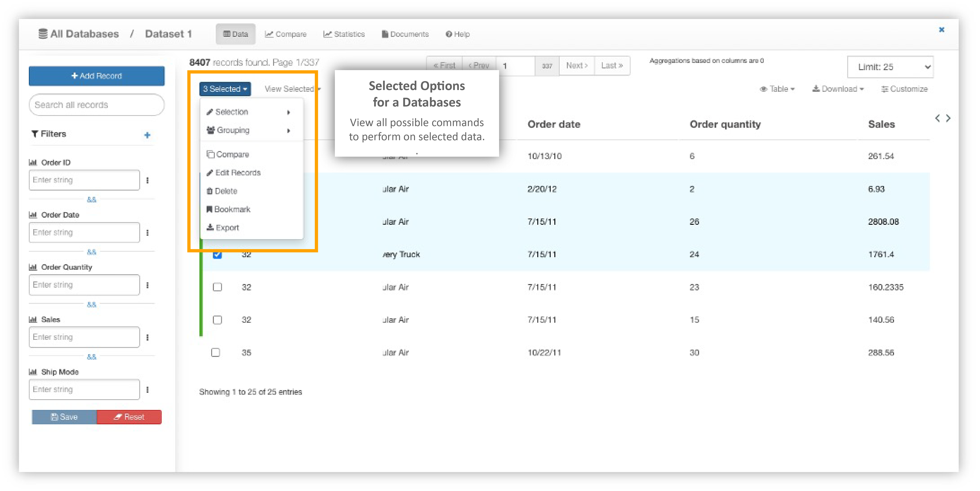Reset all filters
Viewport: 980px width, 491px height.
click(129, 417)
